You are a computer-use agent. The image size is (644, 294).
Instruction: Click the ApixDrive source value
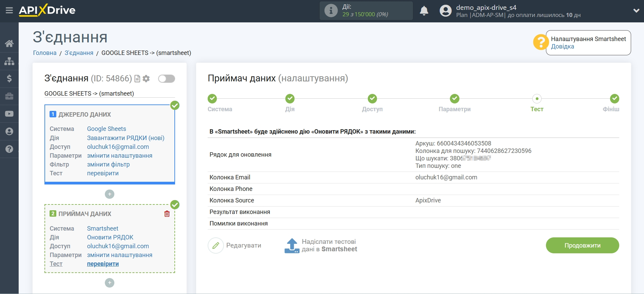point(428,200)
